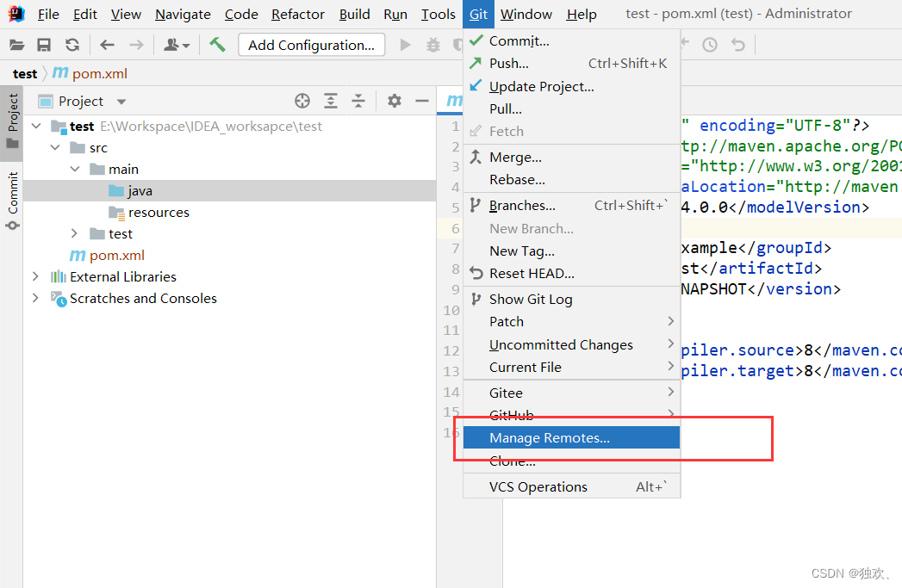Click the Select Opened File crosshair icon
Screen dimensions: 902x588
pos(302,102)
